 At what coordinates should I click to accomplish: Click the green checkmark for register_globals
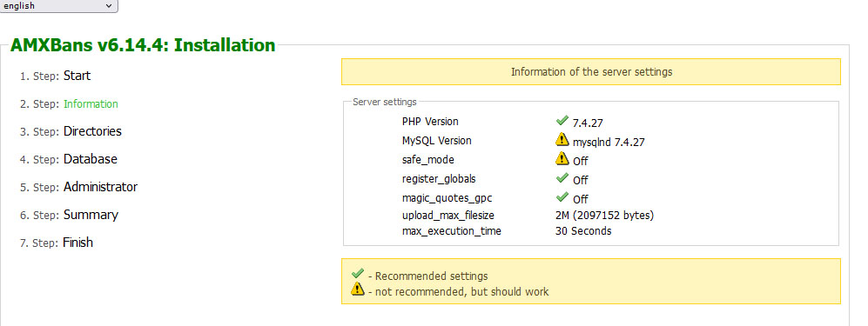tap(562, 177)
